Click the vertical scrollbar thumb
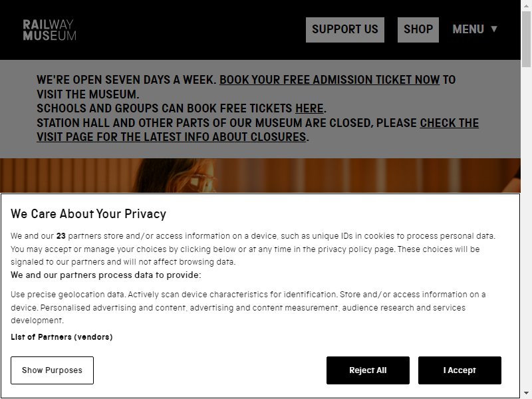 [x=526, y=39]
